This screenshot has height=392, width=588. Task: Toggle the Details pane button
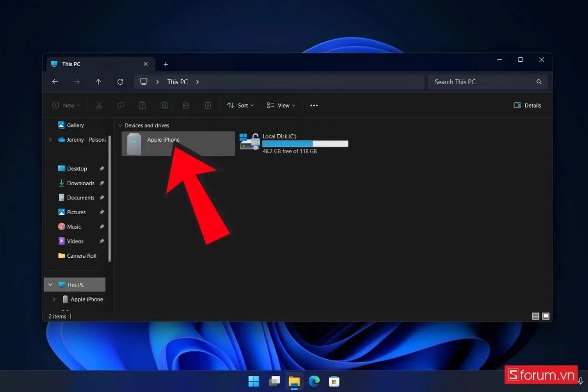click(x=527, y=105)
